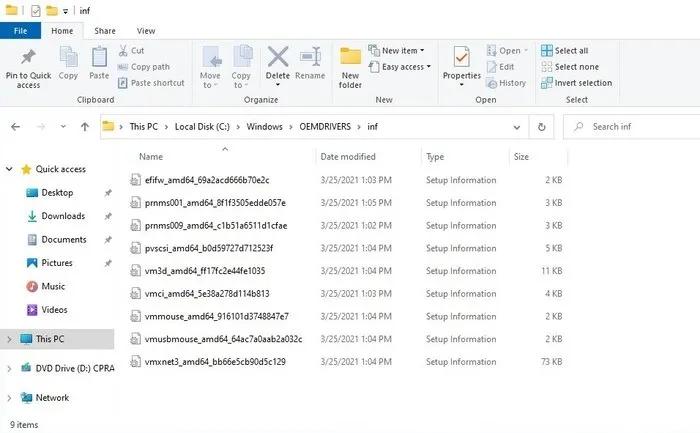Go forward with the Forward arrow
Image resolution: width=700 pixels, height=433 pixels.
pos(41,127)
